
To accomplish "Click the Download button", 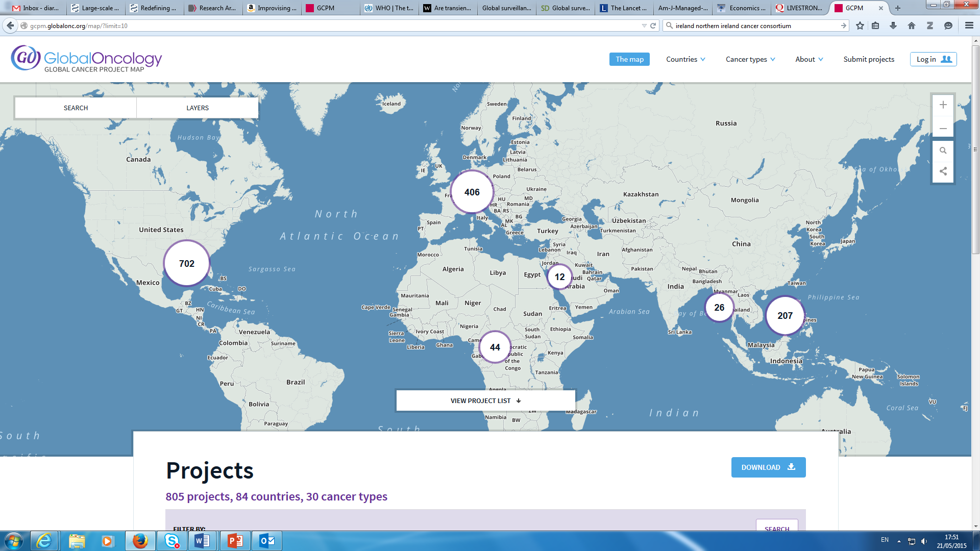I will click(x=768, y=467).
